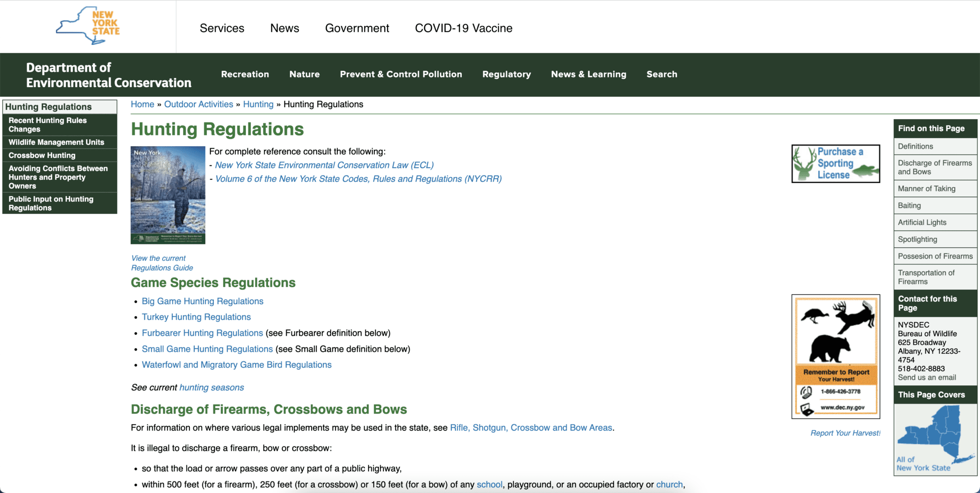This screenshot has height=493, width=980.
Task: Click the New York State coverage map
Action: point(935,439)
